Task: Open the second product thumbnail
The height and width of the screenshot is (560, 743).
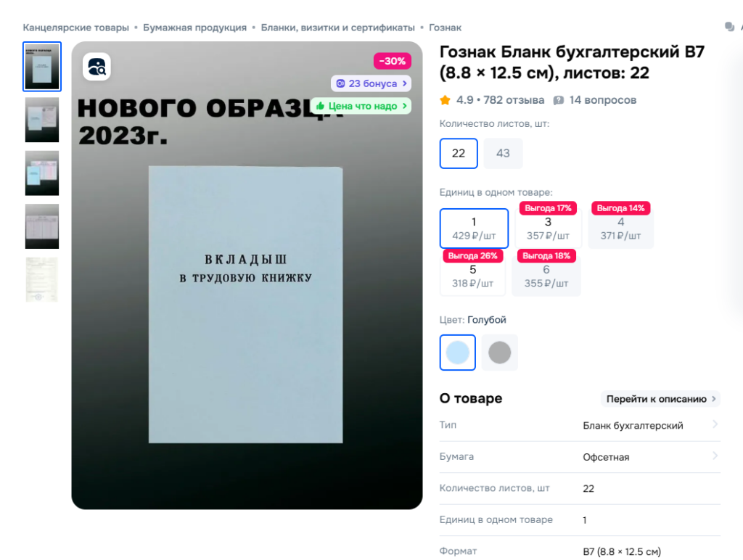Action: pyautogui.click(x=42, y=120)
